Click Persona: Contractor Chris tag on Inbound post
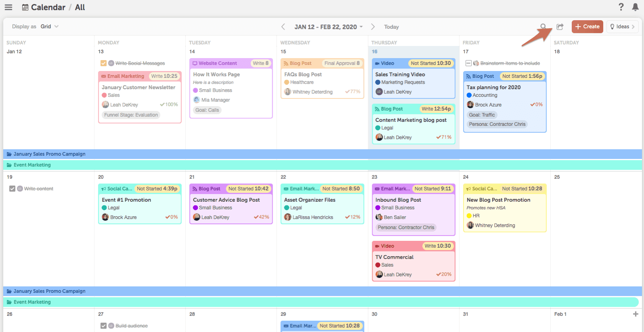Screen dimensions: 644x332 [x=406, y=228]
